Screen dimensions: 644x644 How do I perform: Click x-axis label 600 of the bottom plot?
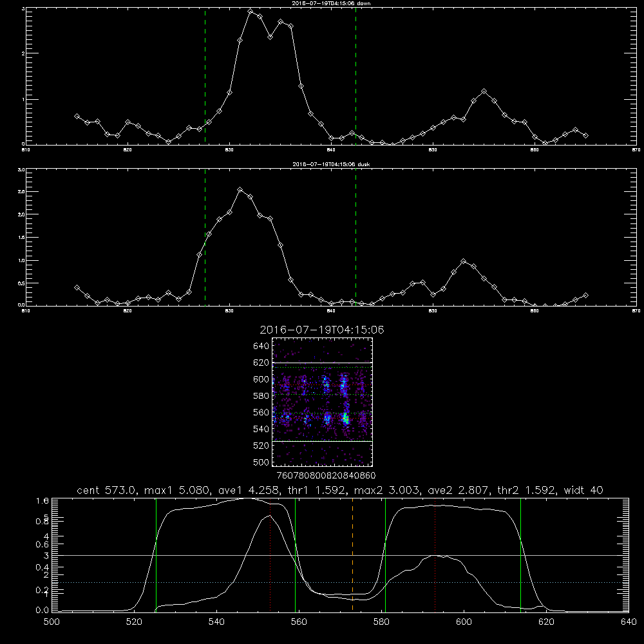(x=464, y=622)
